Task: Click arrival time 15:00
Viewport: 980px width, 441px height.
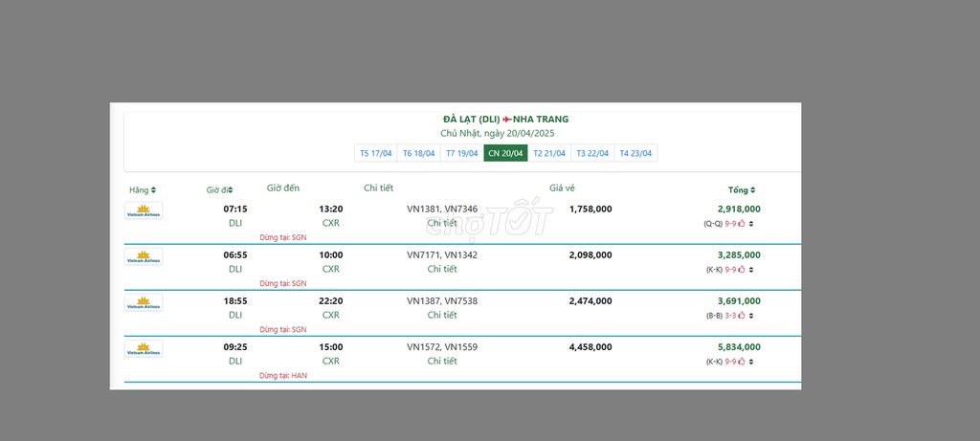Action: 330,347
